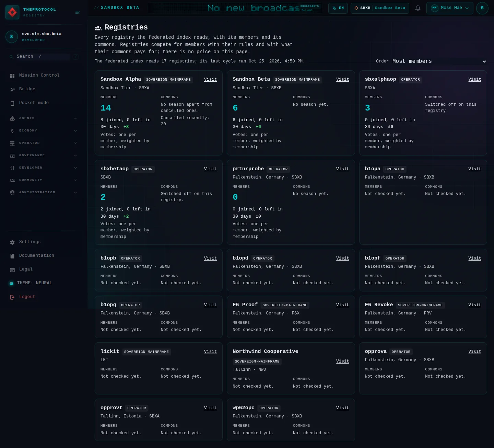Focus the sidebar Search field
Image resolution: width=494 pixels, height=448 pixels.
coord(43,56)
